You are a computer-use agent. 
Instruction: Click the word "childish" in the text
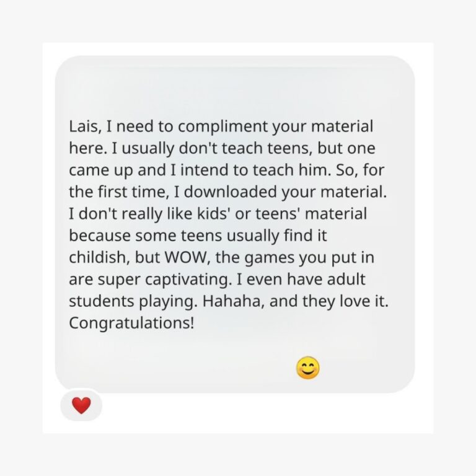click(x=97, y=257)
